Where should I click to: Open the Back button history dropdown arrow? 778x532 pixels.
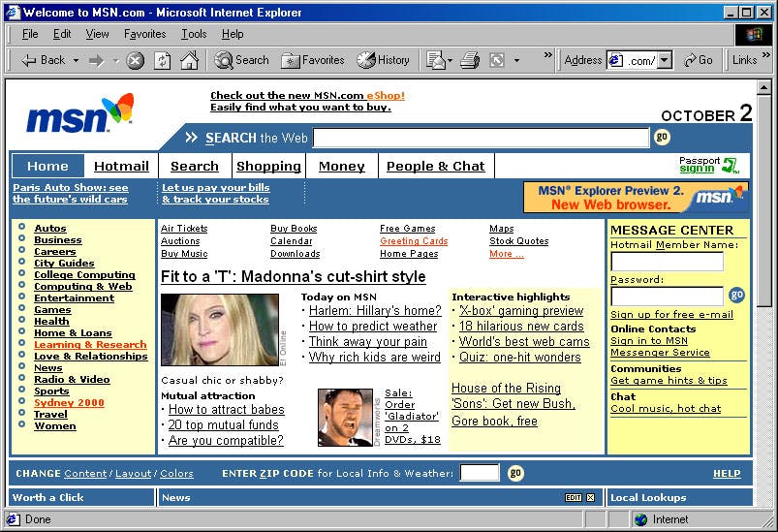click(x=76, y=60)
